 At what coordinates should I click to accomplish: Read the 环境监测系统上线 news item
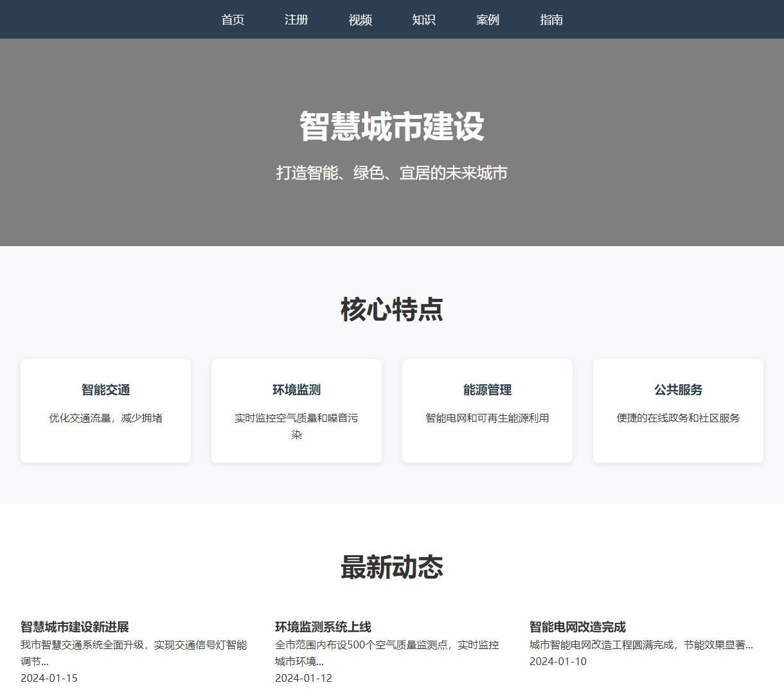click(325, 627)
